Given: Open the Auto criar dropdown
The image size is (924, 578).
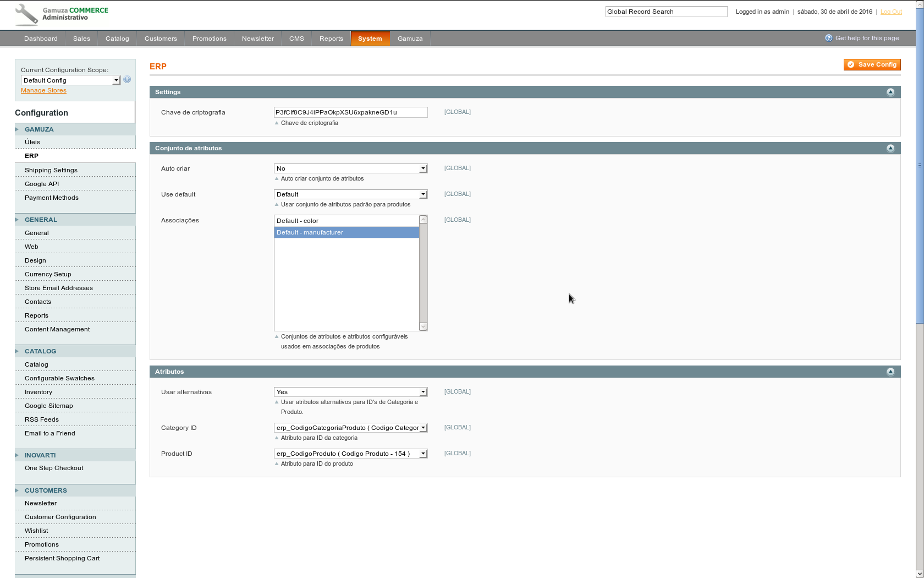Looking at the screenshot, I should click(x=350, y=168).
